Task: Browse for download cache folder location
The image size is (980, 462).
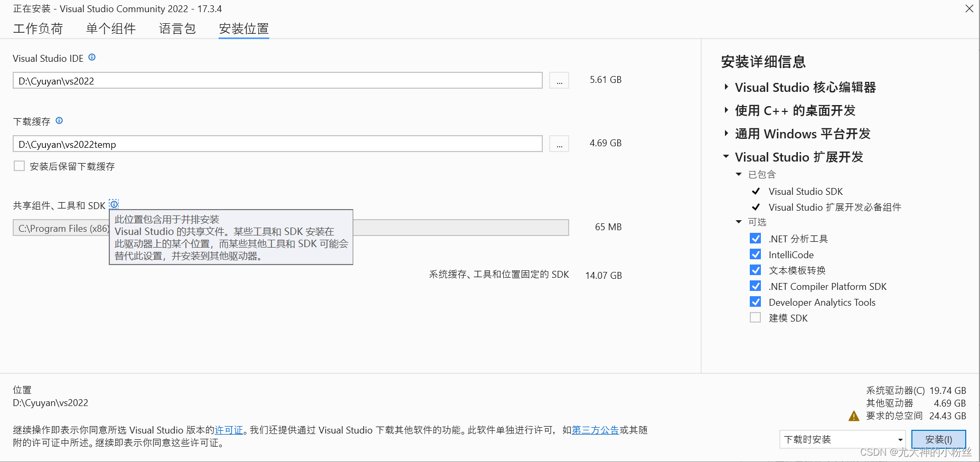Action: coord(559,144)
